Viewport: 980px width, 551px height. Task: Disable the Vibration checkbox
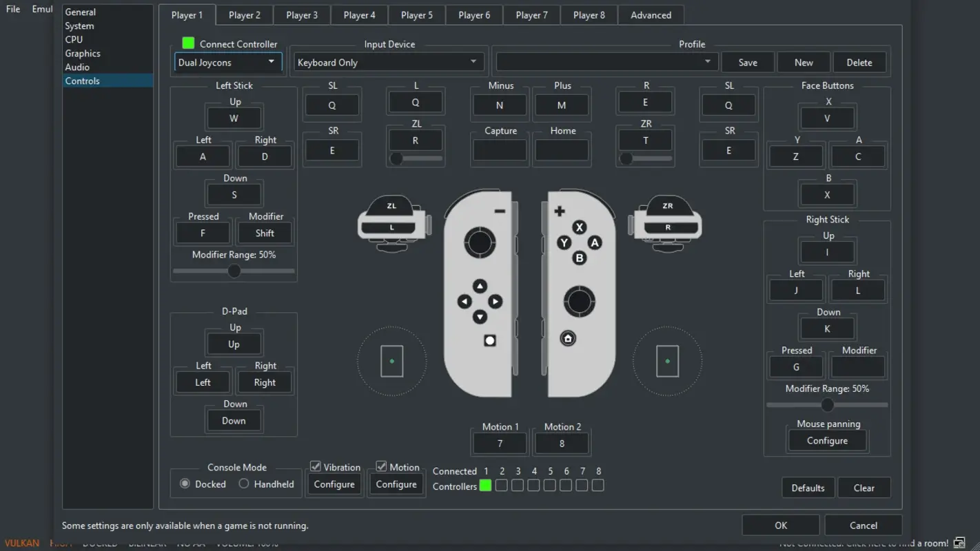coord(315,466)
